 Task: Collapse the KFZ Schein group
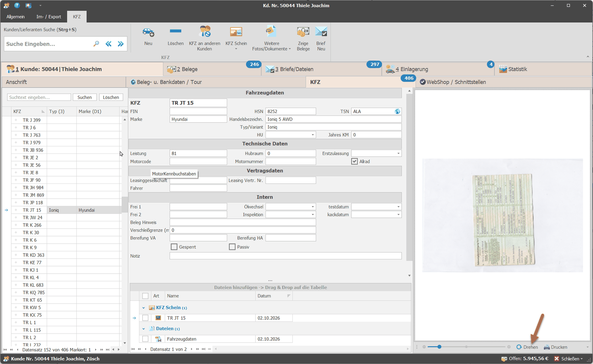coord(144,308)
